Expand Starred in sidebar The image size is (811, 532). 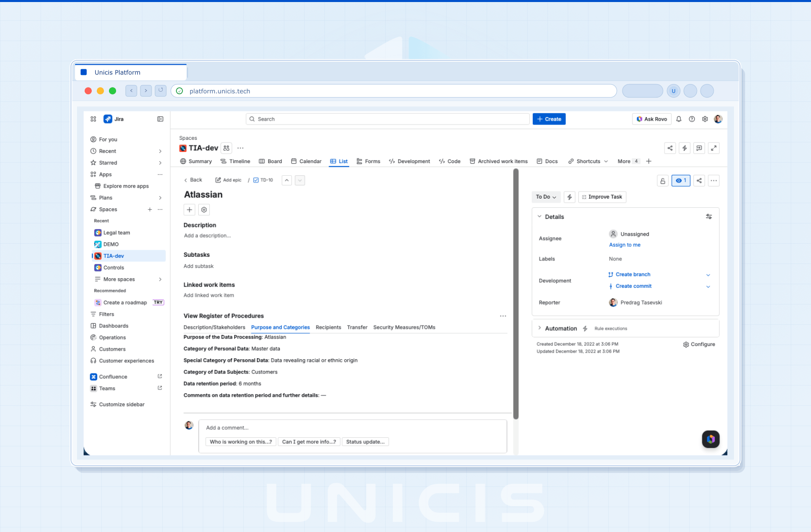point(160,163)
